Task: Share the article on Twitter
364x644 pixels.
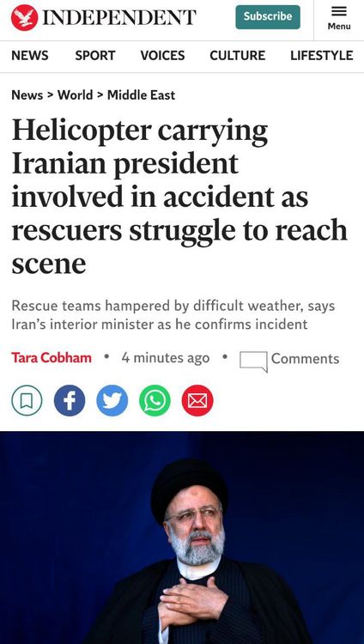Action: (112, 400)
